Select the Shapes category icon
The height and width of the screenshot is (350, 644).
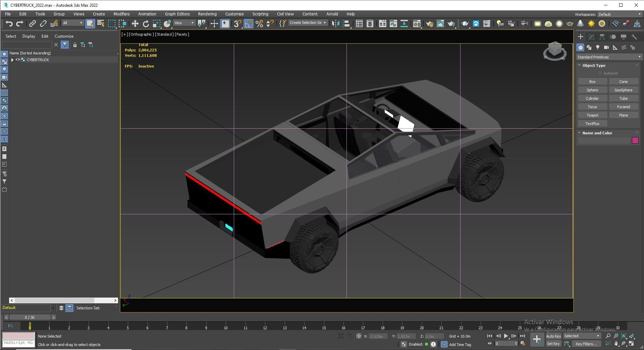tap(589, 48)
